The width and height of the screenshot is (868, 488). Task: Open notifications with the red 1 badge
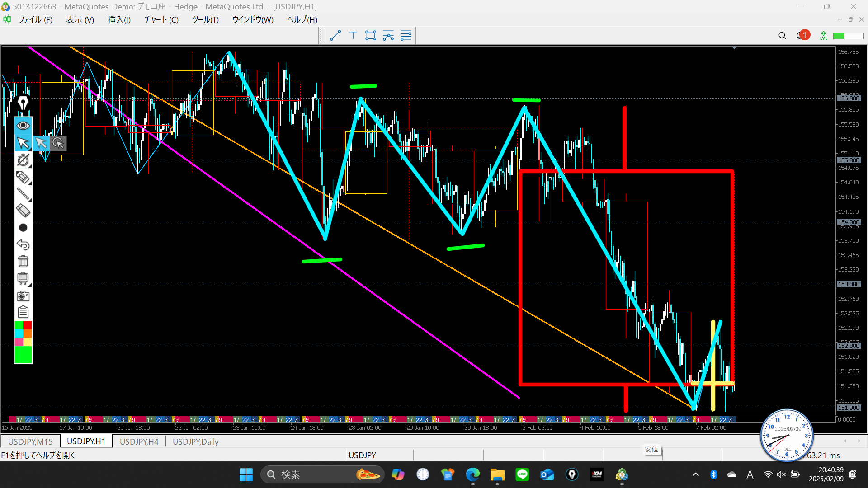point(803,35)
